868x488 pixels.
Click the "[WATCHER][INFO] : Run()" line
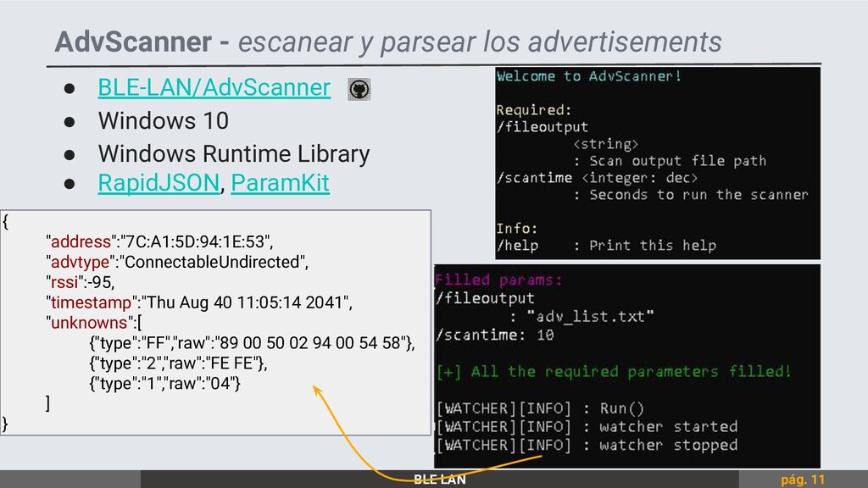click(x=540, y=408)
